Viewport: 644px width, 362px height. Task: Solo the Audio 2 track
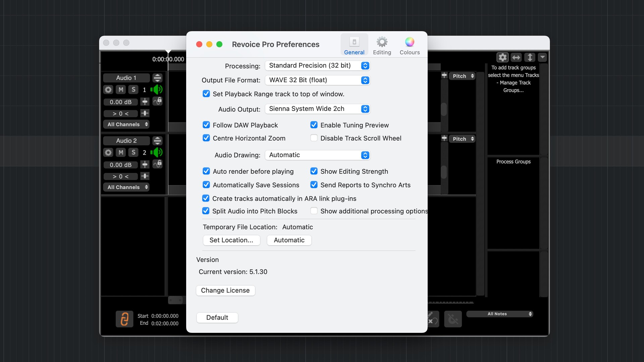coord(133,153)
